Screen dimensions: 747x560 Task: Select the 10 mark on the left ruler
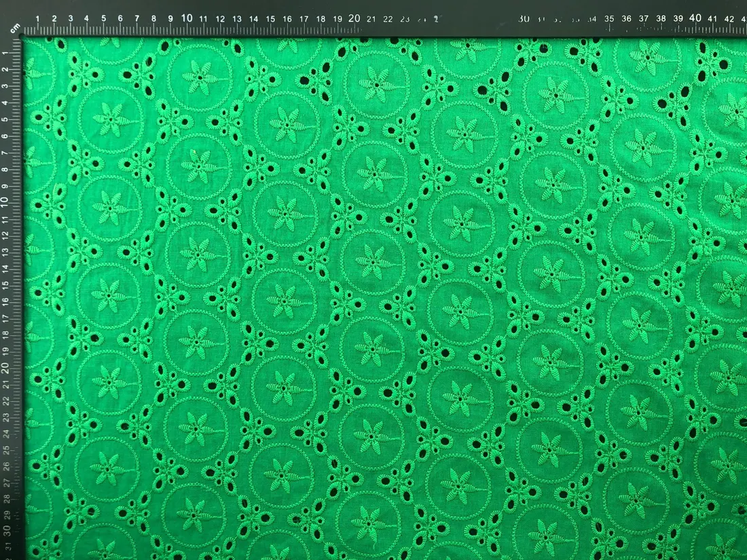(x=5, y=201)
